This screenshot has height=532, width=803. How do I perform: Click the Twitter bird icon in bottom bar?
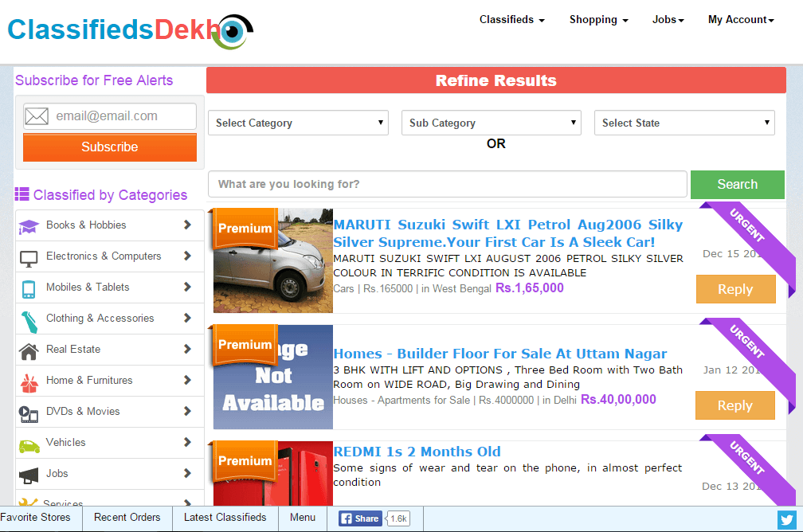coord(787,520)
